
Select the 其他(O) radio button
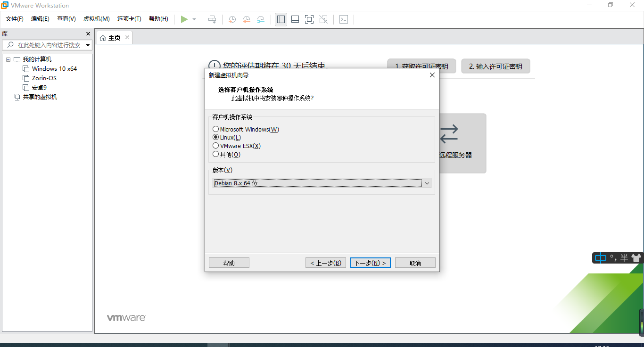(215, 154)
